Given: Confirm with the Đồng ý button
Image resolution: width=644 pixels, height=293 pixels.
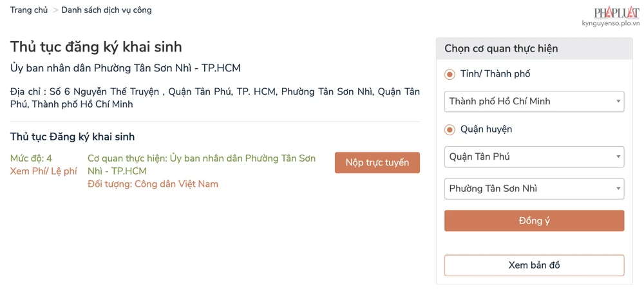Looking at the screenshot, I should click(x=534, y=221).
